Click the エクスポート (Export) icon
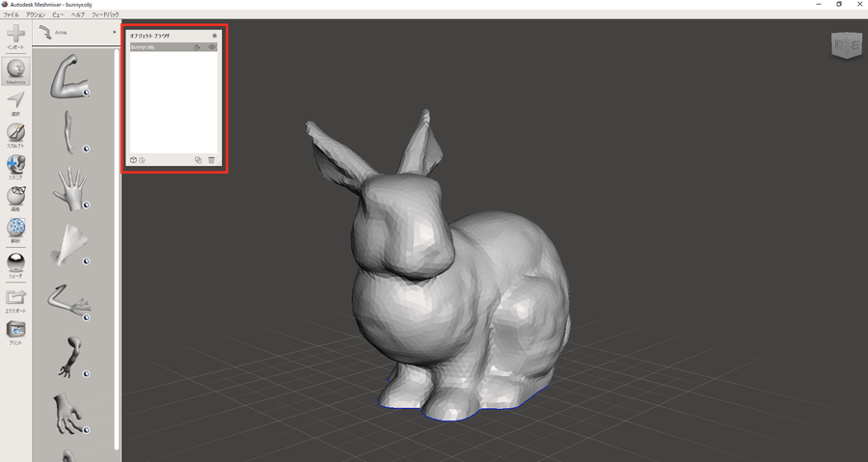 (x=15, y=297)
